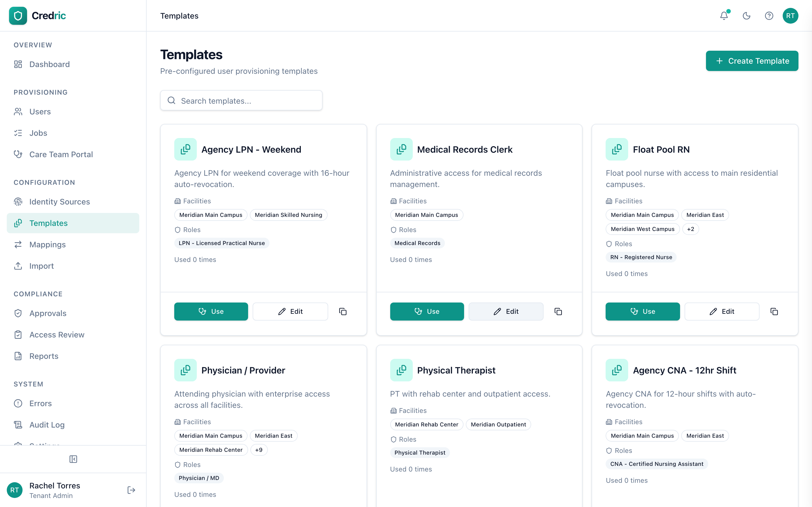Select the Care Team Portal icon

point(18,154)
